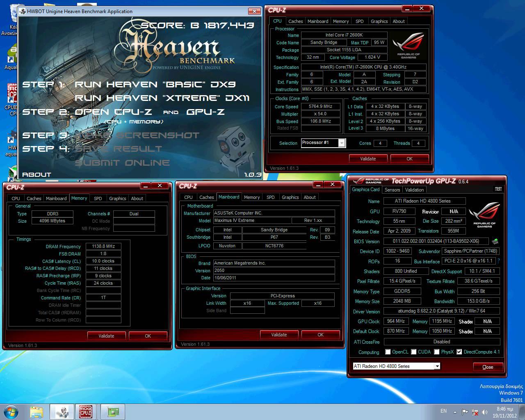525x420 pixels.
Task: Open the ATI Radeon HD 4800 Series dropdown
Action: click(x=437, y=366)
